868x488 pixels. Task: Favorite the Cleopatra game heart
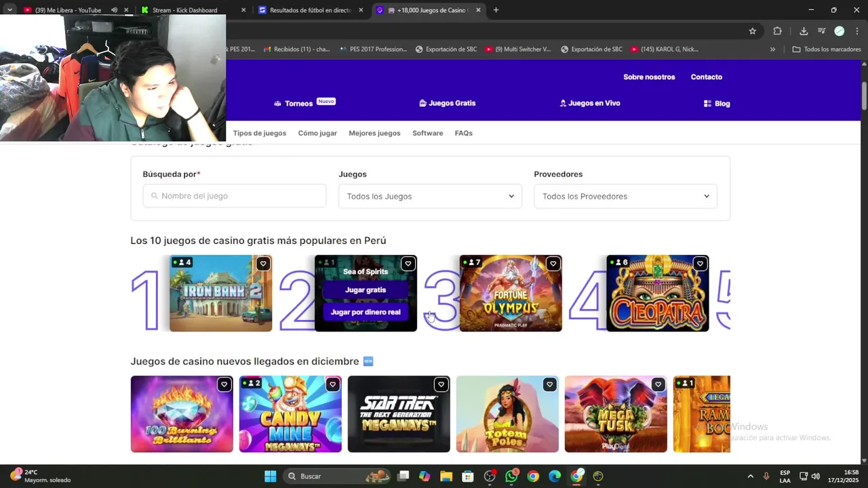coord(700,264)
